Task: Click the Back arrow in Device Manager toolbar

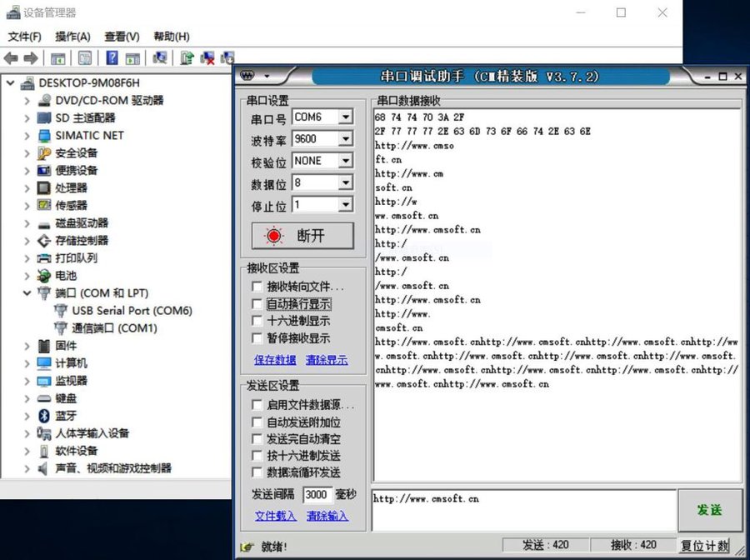Action: tap(11, 59)
